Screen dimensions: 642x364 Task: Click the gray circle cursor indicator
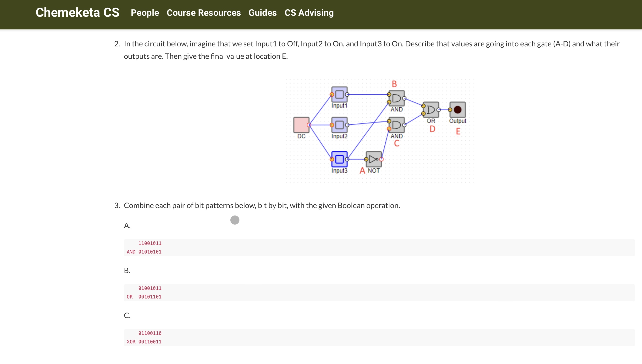pos(235,220)
